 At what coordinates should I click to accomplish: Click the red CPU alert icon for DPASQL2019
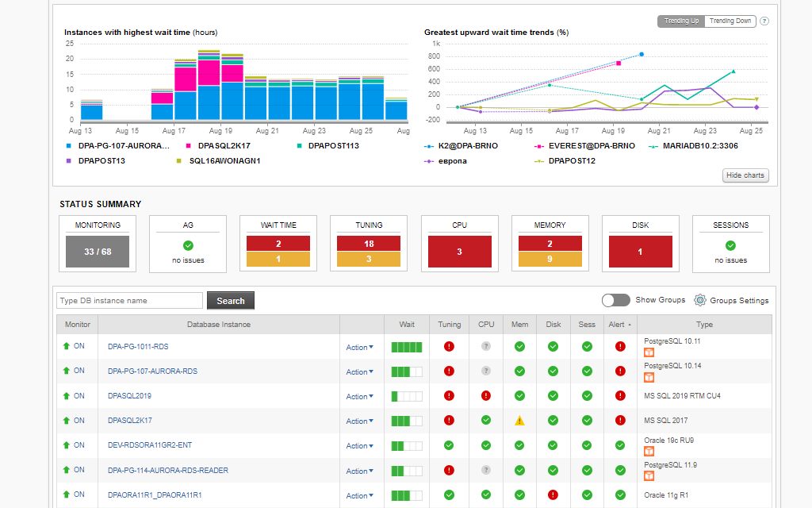click(x=486, y=395)
